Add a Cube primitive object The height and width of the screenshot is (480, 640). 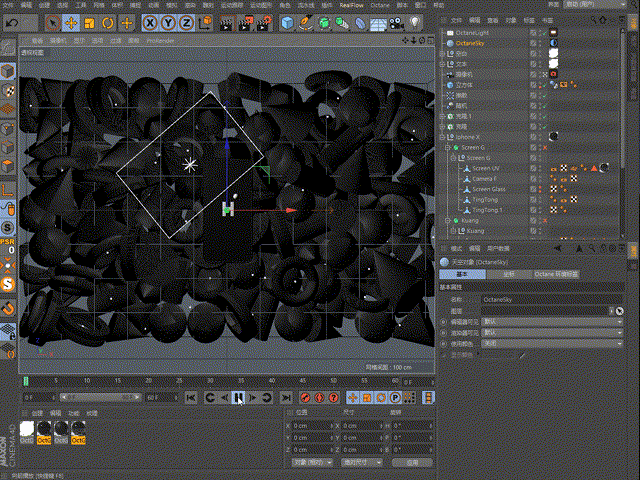(286, 22)
